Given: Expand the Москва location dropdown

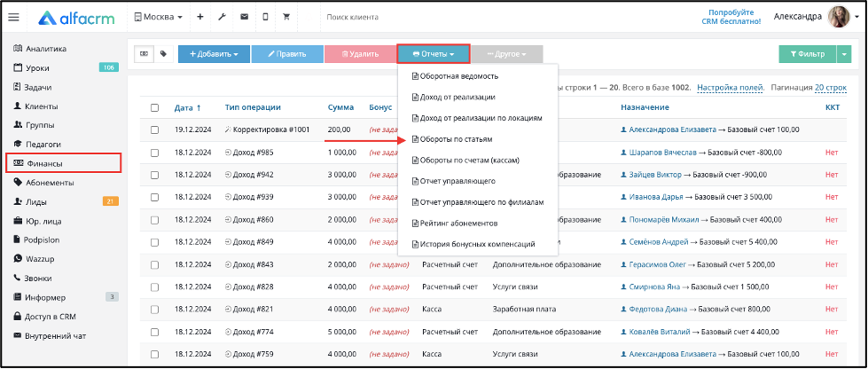Looking at the screenshot, I should click(159, 17).
